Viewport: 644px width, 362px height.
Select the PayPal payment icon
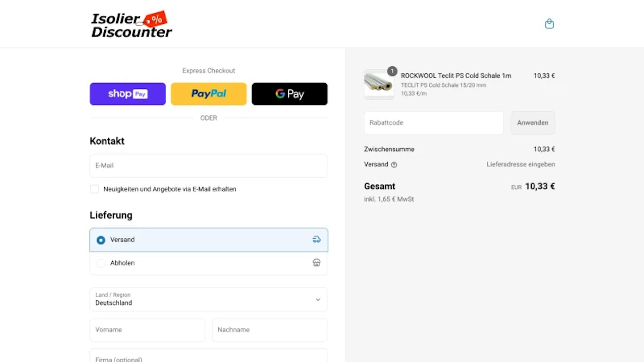click(x=208, y=94)
